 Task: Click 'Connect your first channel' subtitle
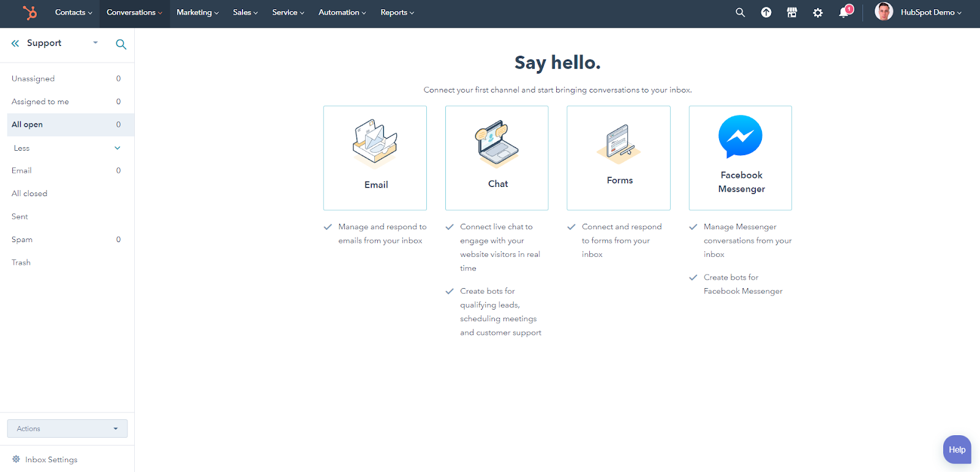pyautogui.click(x=557, y=89)
